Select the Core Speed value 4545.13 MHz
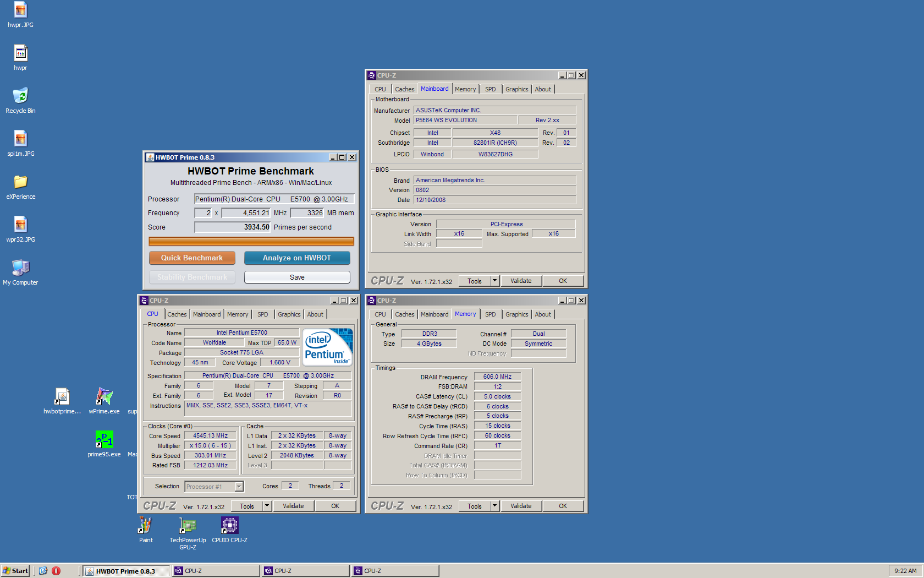 [x=211, y=435]
